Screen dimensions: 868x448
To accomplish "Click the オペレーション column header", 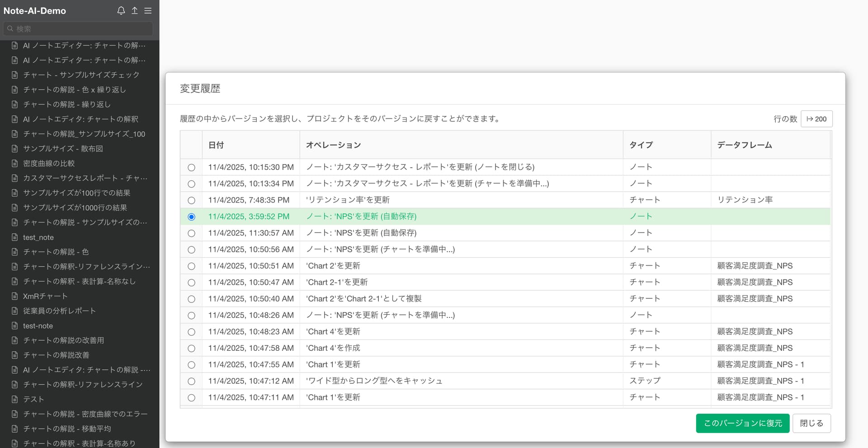I will tap(333, 145).
